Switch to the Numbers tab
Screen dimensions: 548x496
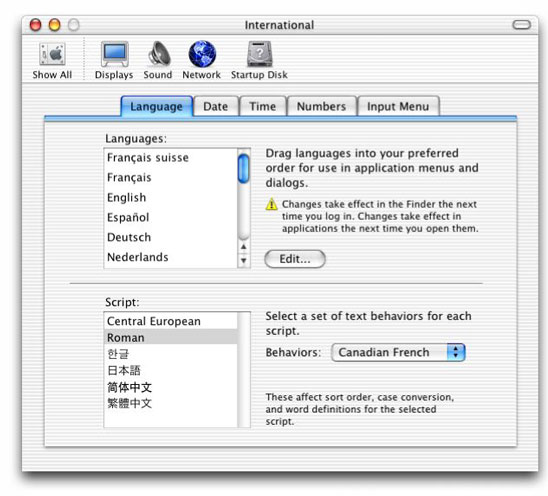coord(322,106)
